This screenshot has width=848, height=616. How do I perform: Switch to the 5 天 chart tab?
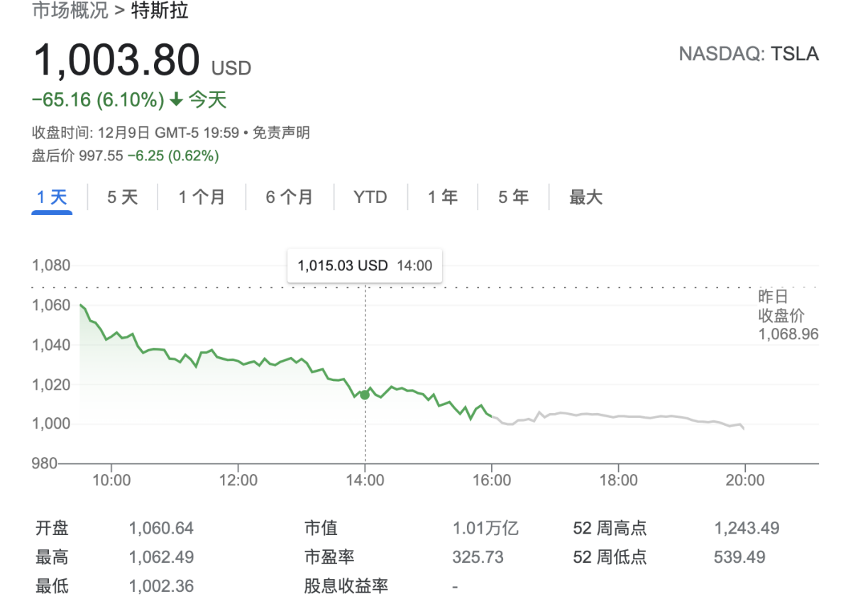(122, 197)
